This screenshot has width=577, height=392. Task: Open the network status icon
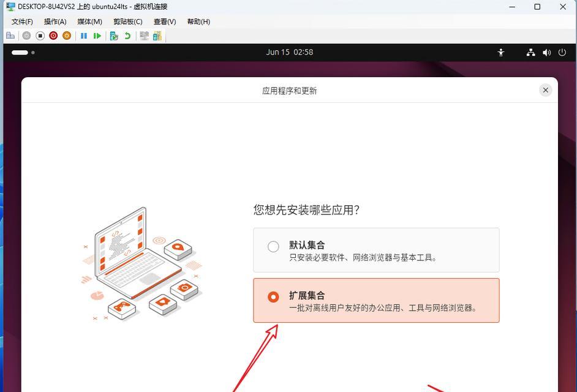(530, 52)
